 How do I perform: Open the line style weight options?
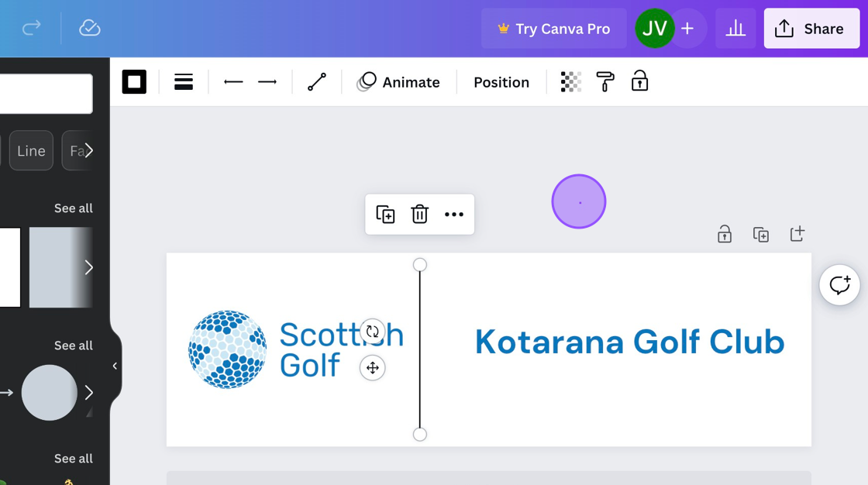click(183, 82)
